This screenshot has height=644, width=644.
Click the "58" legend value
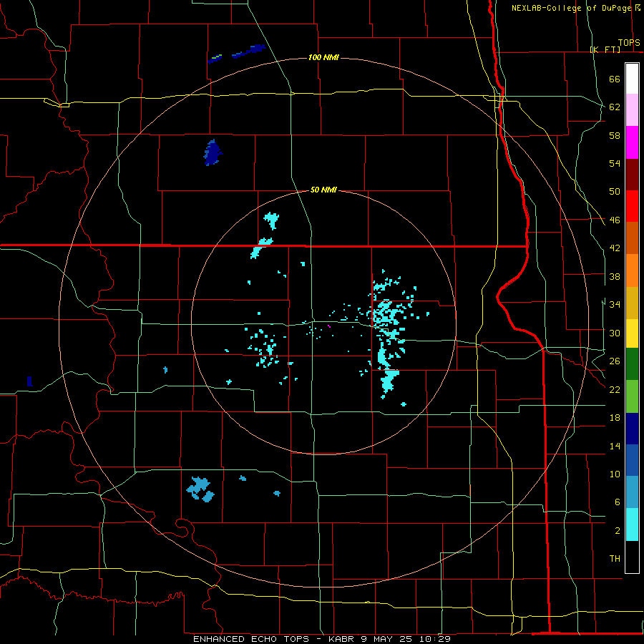[615, 135]
